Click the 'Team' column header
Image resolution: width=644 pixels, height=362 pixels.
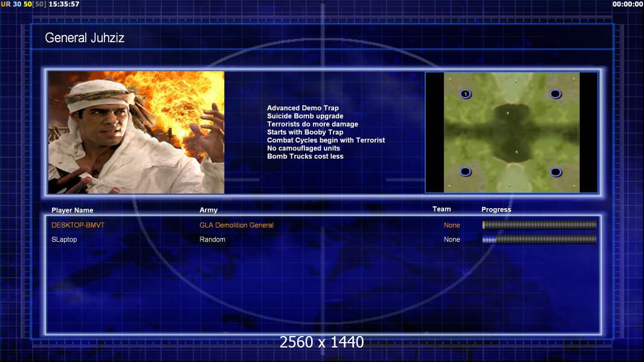tap(442, 209)
